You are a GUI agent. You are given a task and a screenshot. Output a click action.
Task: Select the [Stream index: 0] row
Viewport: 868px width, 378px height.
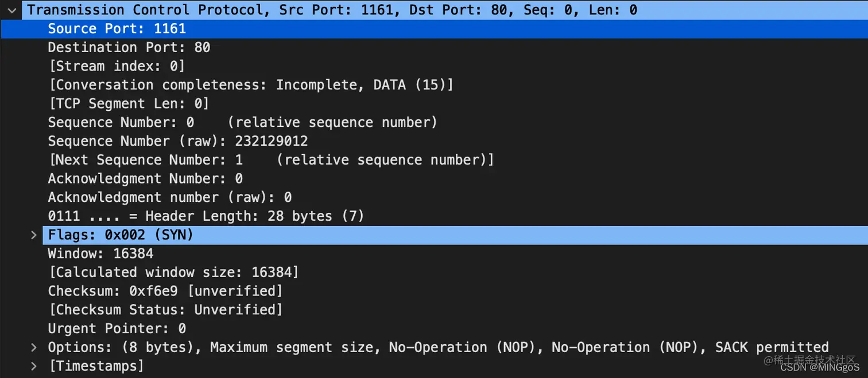[x=434, y=66]
